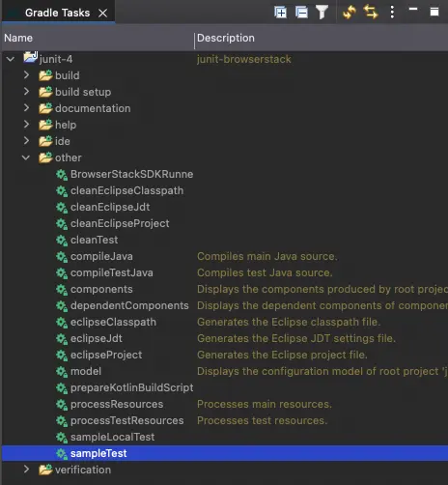Select the prepareKotlinBuildScript task
This screenshot has width=448, height=485.
(x=131, y=387)
